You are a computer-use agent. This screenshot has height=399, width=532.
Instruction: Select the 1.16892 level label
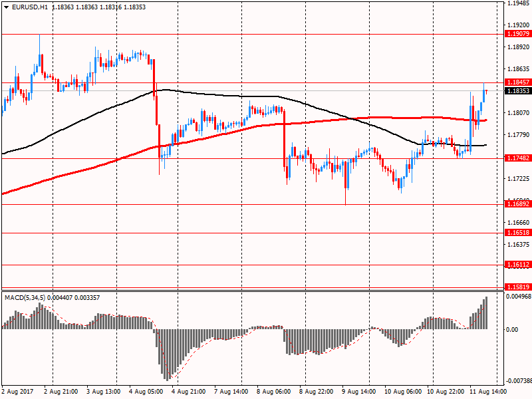coord(518,204)
